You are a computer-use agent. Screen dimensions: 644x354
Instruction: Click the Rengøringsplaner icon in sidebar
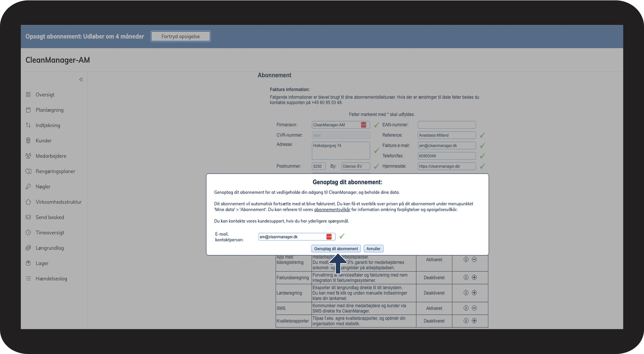coord(28,171)
